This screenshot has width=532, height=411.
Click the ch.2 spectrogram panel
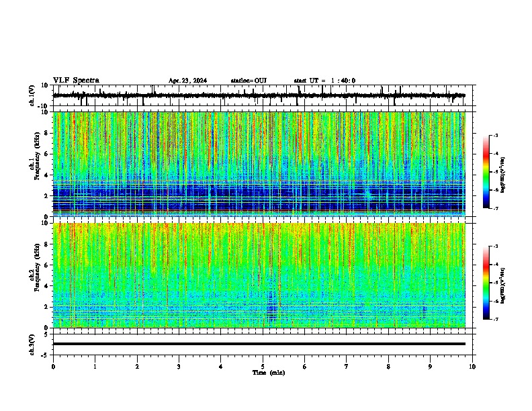259,275
